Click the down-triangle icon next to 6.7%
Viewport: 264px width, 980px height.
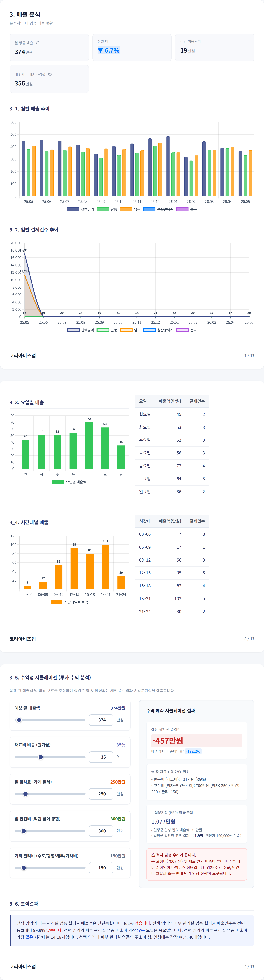[101, 50]
